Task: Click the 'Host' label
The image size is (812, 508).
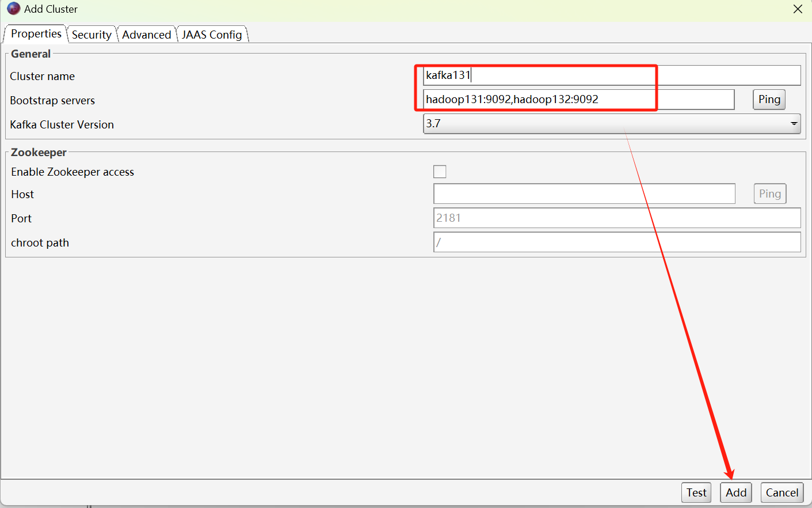Action: click(x=22, y=194)
